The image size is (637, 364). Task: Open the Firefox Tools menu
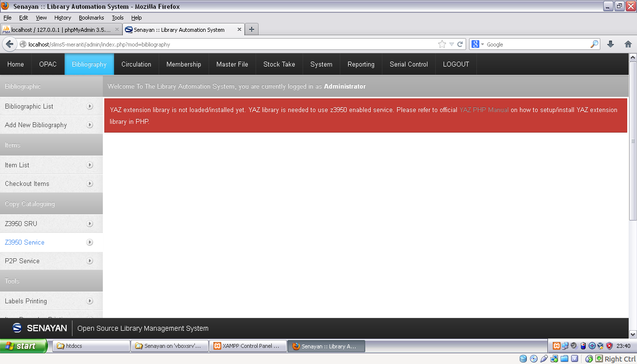[x=118, y=18]
